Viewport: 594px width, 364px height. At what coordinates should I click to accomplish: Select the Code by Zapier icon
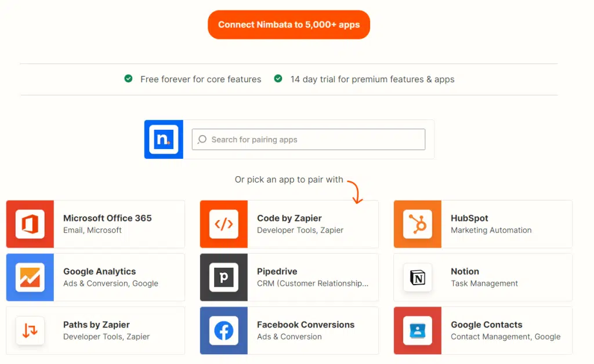224,224
